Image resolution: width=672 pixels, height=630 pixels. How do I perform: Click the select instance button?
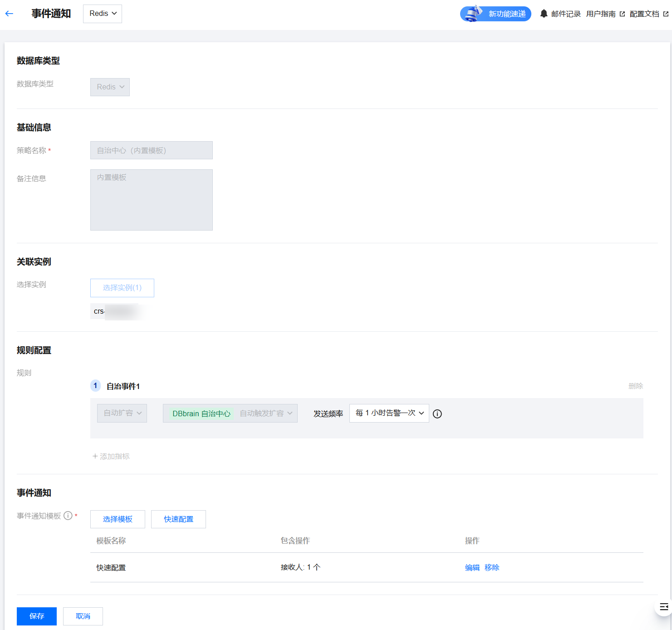pos(122,288)
